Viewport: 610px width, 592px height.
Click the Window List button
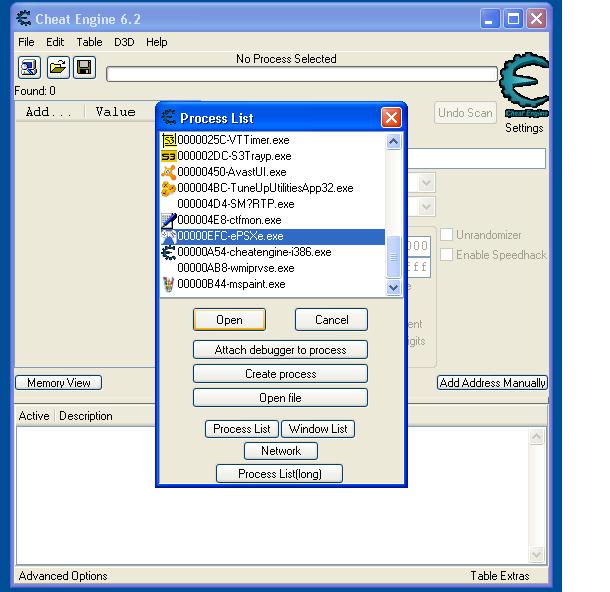point(318,429)
